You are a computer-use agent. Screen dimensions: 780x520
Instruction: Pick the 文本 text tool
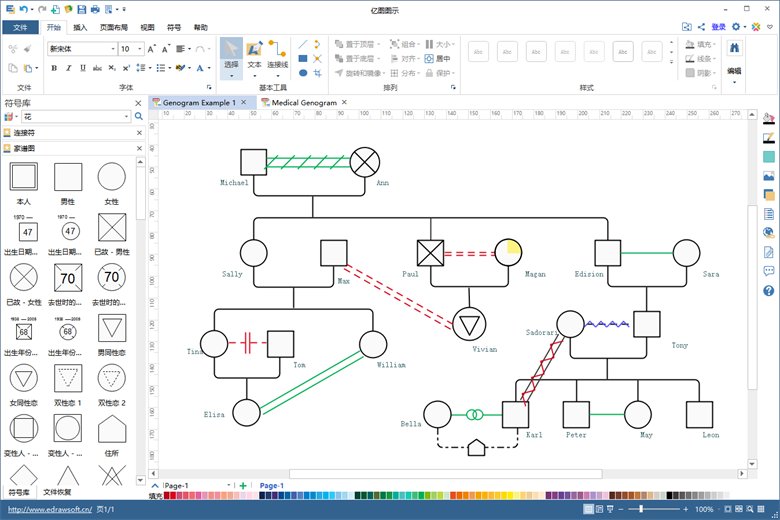254,57
